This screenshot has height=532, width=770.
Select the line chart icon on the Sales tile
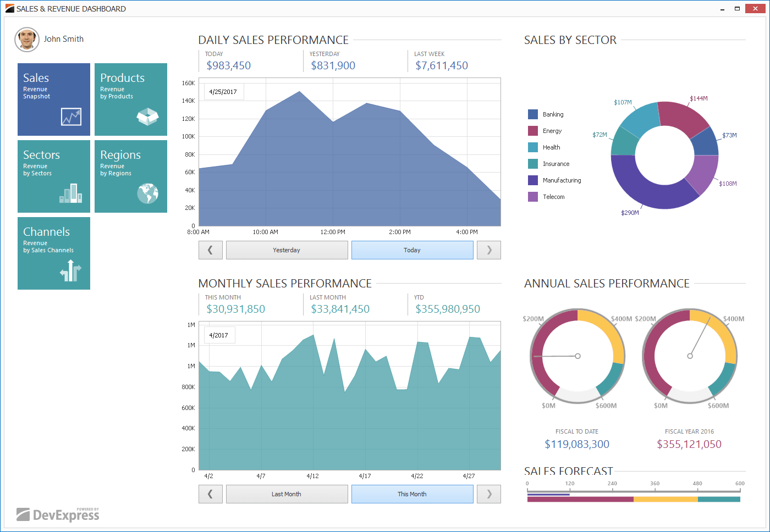pos(70,117)
